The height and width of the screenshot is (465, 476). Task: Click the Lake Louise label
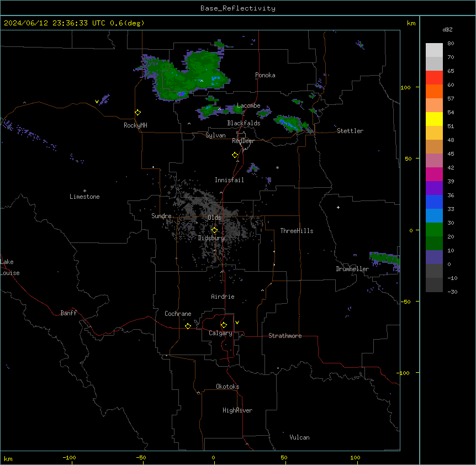coord(10,267)
